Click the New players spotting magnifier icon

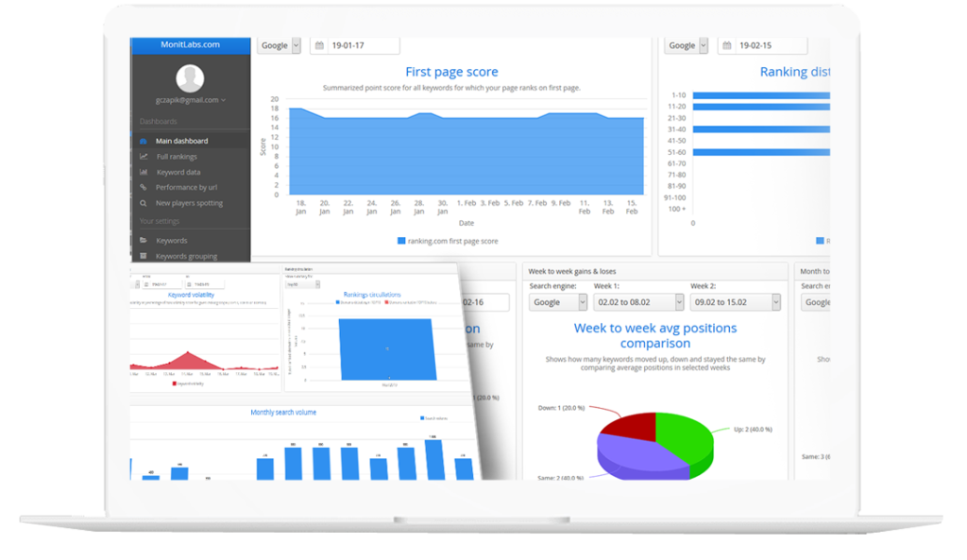144,203
